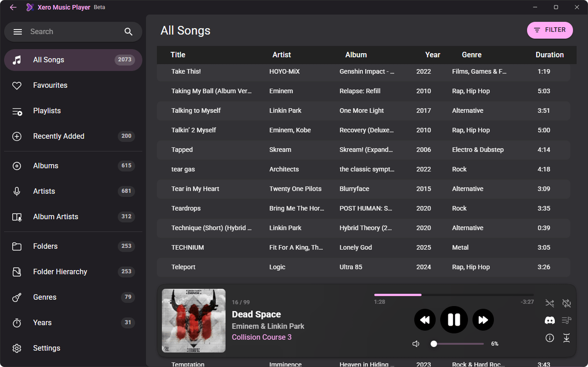Image resolution: width=588 pixels, height=367 pixels.
Task: Skip to previous track
Action: point(425,320)
